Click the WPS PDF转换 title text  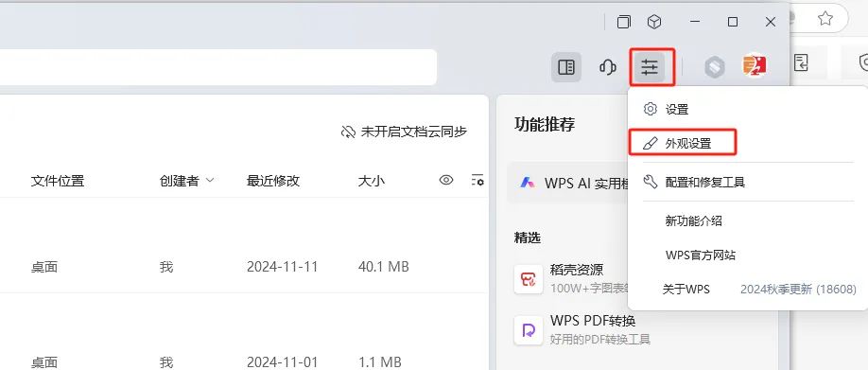point(593,321)
